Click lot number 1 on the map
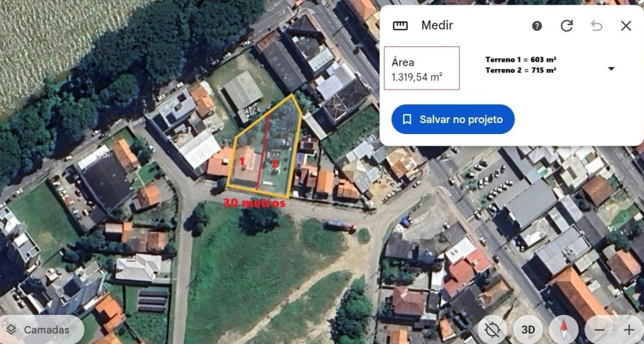 click(x=242, y=161)
